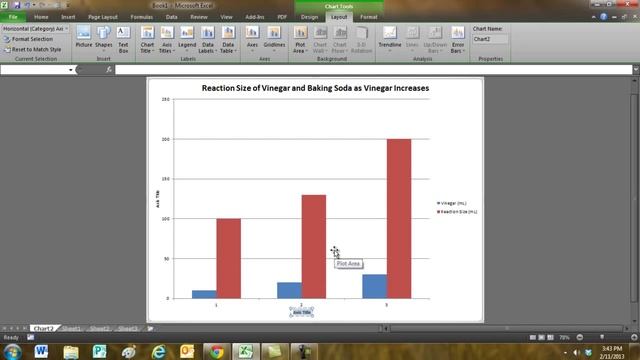Add a new worksheet tab icon

click(150, 328)
